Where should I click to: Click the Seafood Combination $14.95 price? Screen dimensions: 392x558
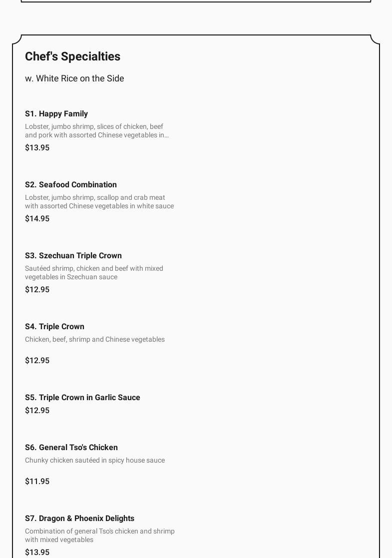point(37,219)
